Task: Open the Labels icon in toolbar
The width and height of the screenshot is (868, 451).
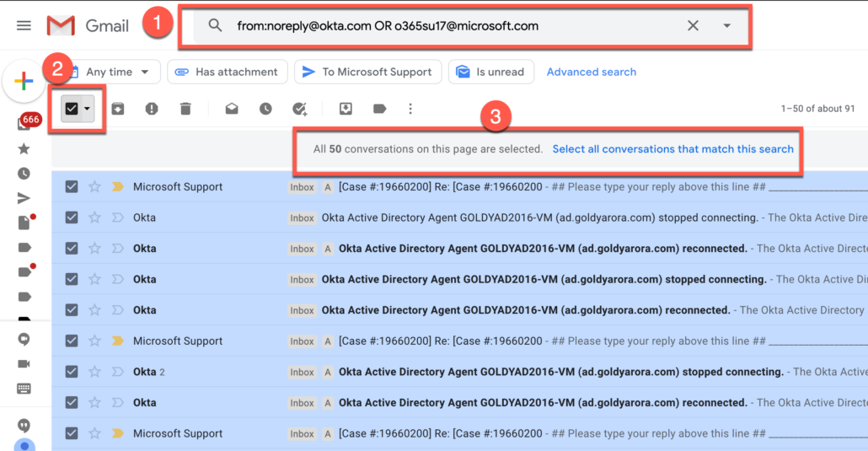Action: coord(379,109)
